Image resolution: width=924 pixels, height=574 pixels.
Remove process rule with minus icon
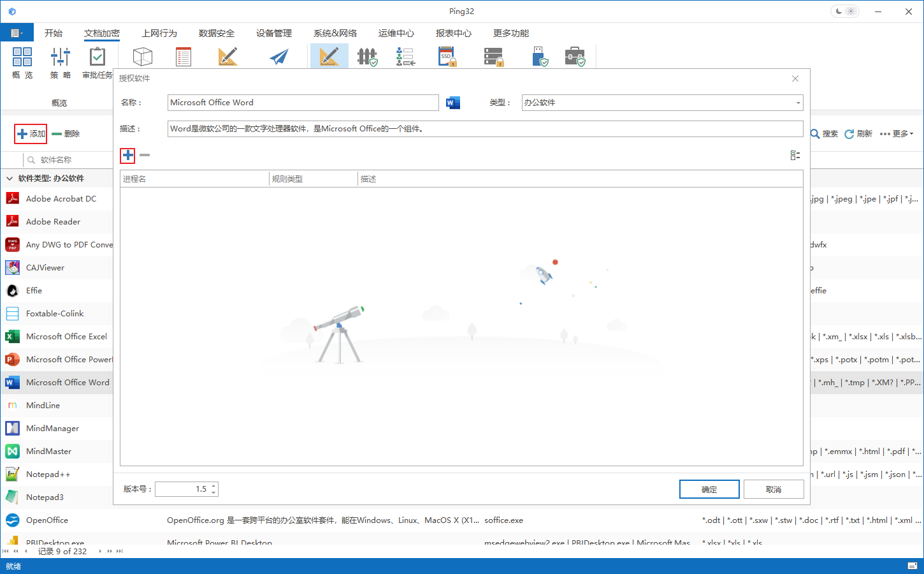click(145, 155)
